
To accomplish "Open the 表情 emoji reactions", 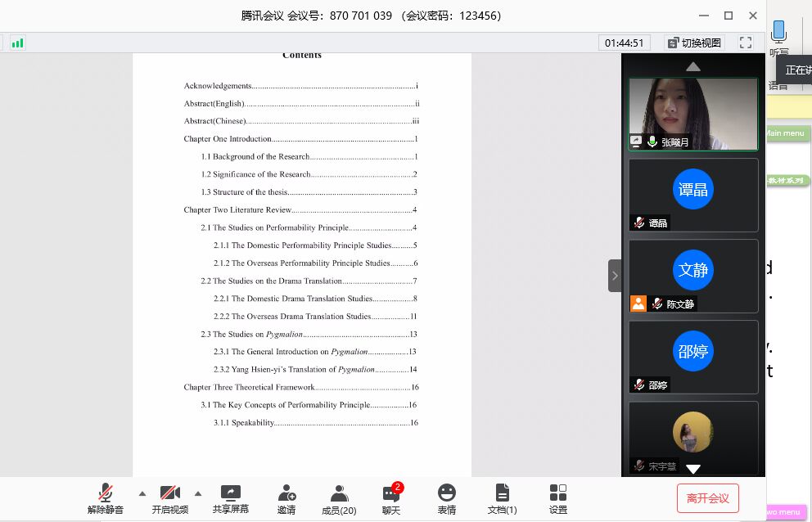I will 446,493.
